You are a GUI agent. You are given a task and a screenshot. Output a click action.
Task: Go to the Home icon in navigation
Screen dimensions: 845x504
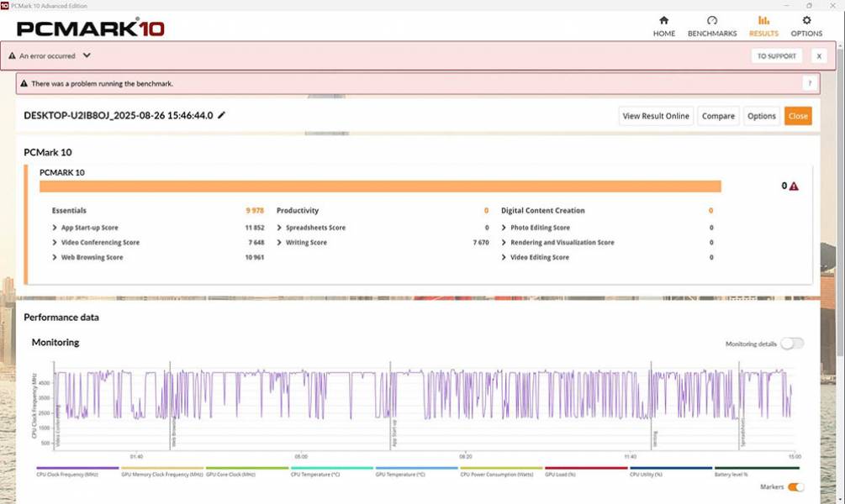tap(663, 21)
